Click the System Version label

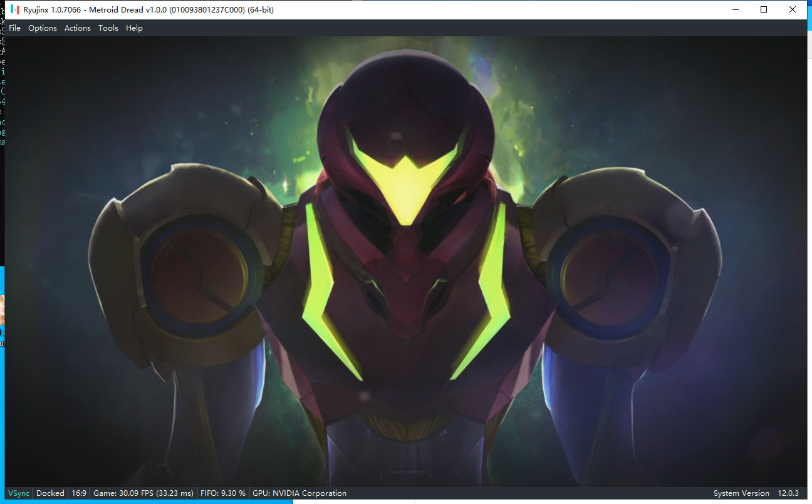tap(741, 493)
